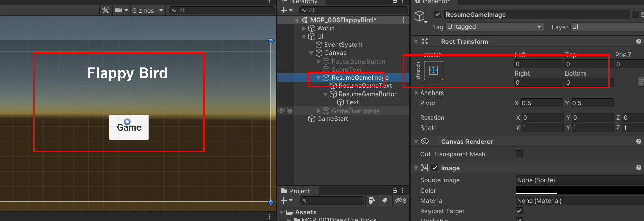
Task: Toggle the Image component enabled checkbox
Action: click(435, 168)
